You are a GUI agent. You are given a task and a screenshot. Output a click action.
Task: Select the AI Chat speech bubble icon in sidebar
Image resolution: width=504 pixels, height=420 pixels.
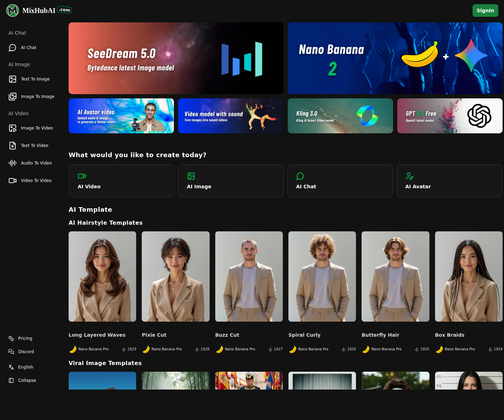click(x=13, y=48)
